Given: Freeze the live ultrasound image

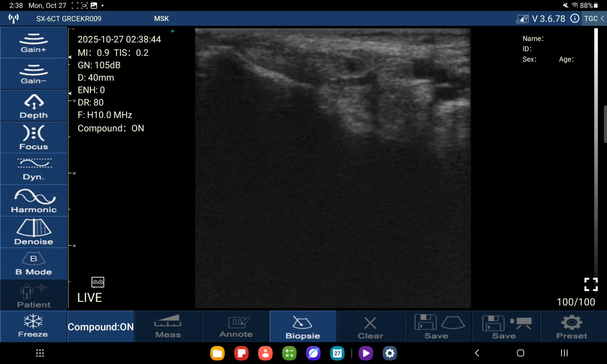Looking at the screenshot, I should point(33,326).
